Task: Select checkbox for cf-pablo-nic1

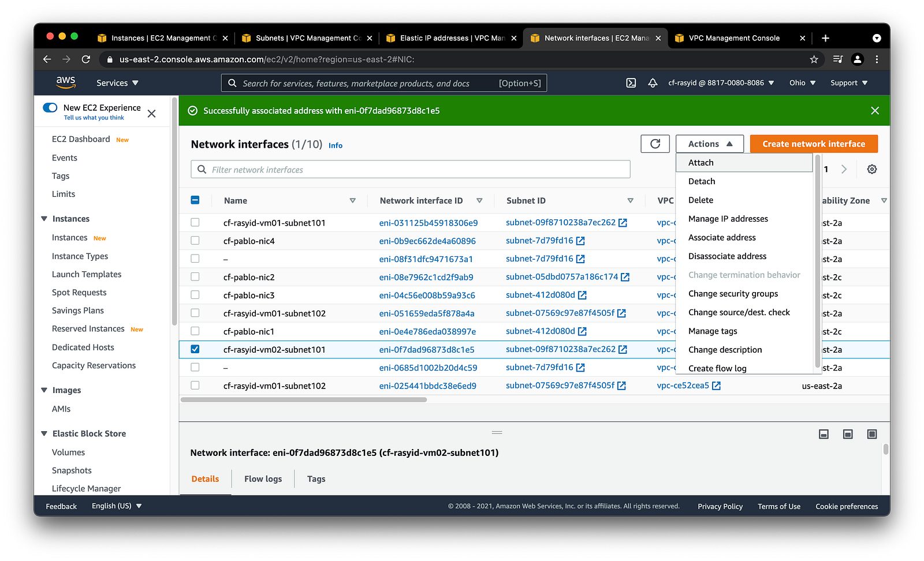Action: coord(195,331)
